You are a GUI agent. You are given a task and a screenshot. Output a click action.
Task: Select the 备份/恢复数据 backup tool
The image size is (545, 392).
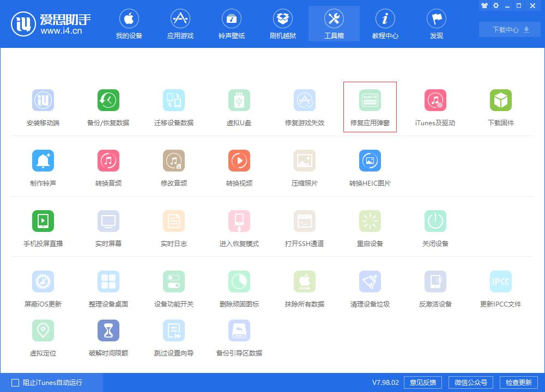[x=108, y=106]
